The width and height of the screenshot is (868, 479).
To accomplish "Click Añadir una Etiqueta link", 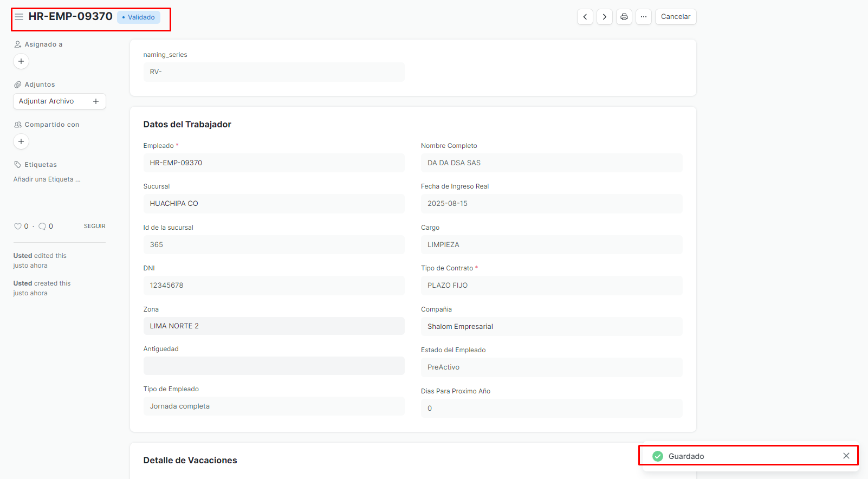I will pyautogui.click(x=47, y=179).
